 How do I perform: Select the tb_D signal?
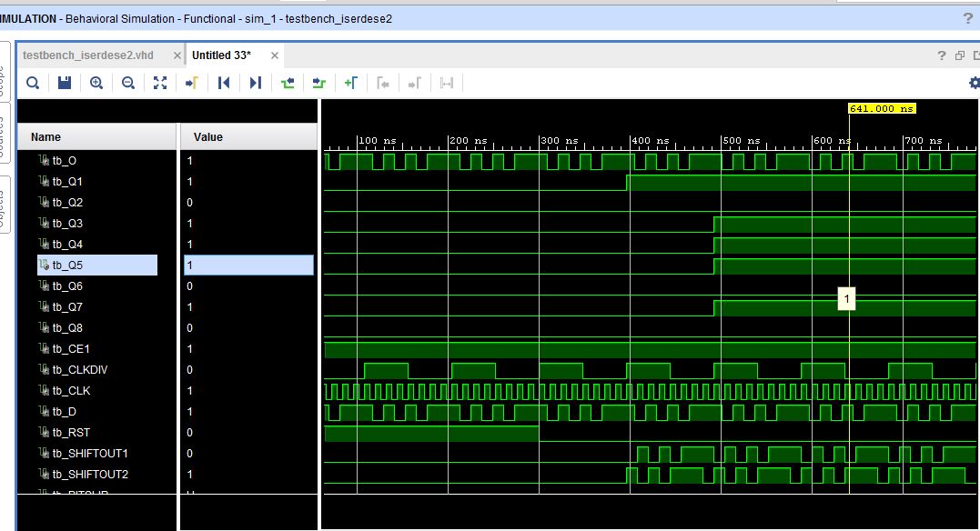coord(64,412)
